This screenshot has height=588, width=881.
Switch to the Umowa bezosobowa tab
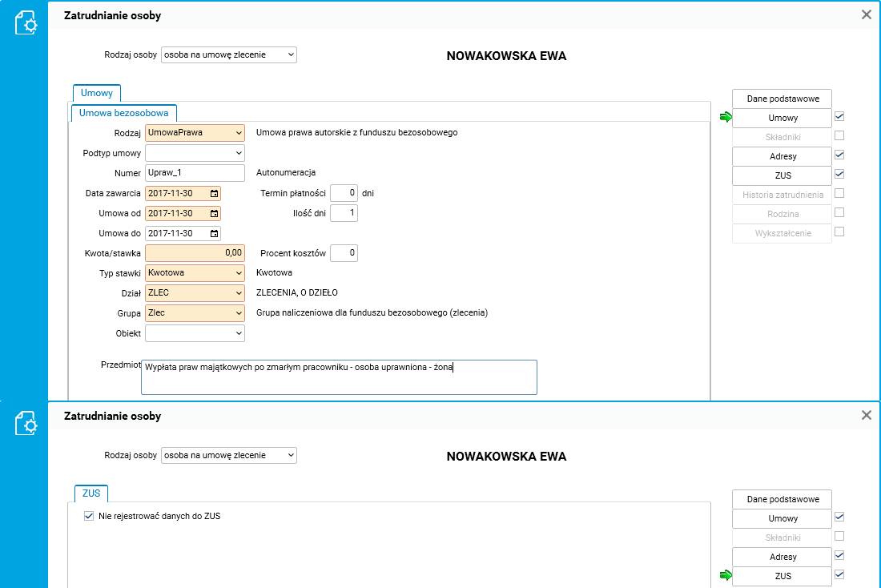123,113
